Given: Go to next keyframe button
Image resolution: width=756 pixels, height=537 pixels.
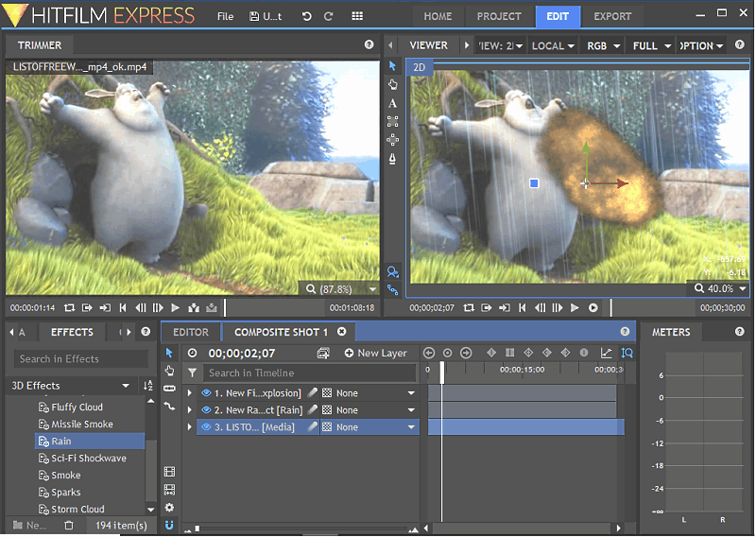Looking at the screenshot, I should pyautogui.click(x=466, y=354).
